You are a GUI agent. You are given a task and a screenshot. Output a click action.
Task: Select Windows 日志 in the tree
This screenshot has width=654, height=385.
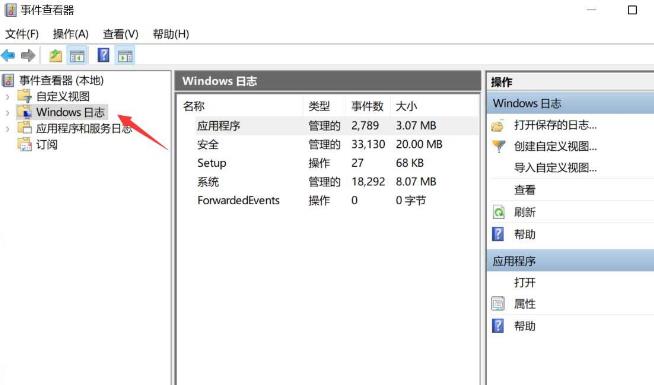point(70,112)
